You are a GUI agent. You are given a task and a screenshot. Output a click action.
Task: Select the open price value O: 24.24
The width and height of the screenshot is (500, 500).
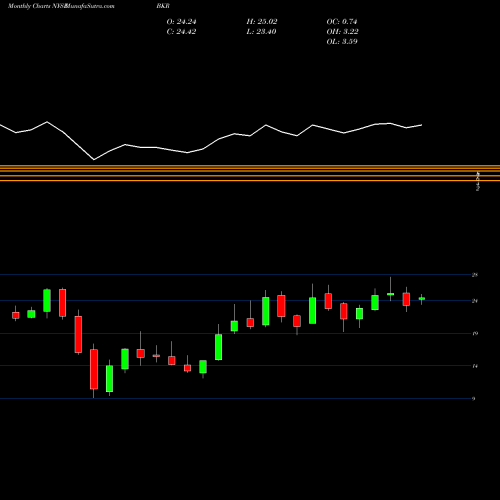click(x=181, y=22)
